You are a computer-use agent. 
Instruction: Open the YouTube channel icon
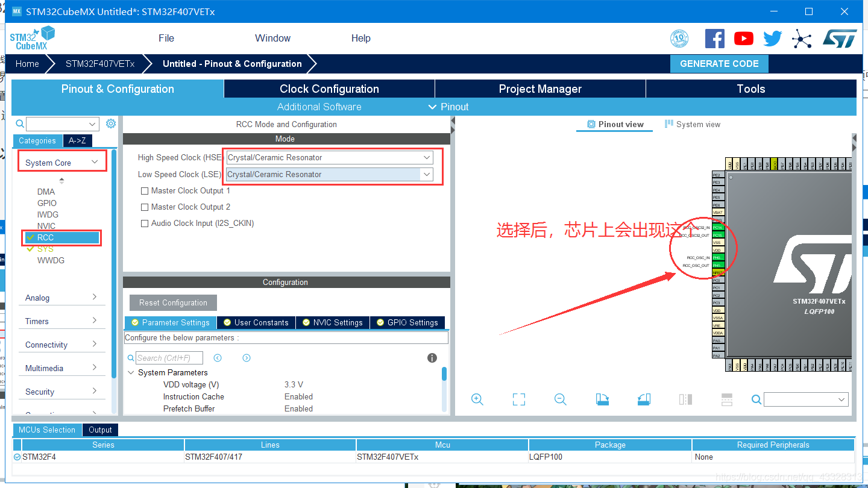tap(744, 39)
